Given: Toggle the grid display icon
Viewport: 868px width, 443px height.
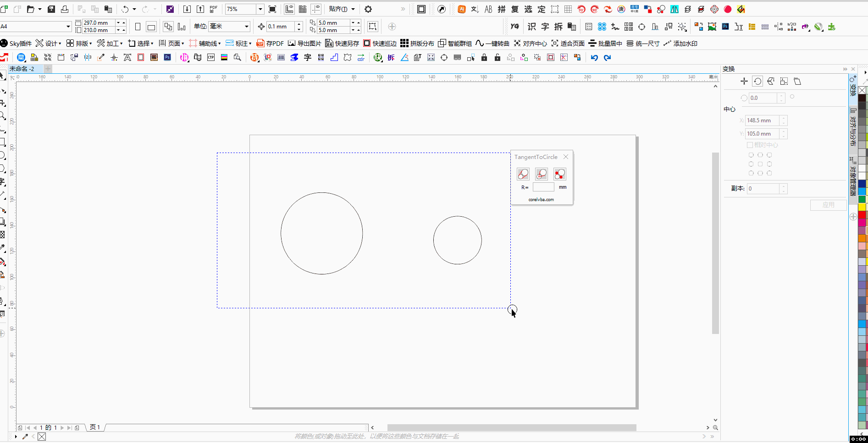Looking at the screenshot, I should point(303,9).
